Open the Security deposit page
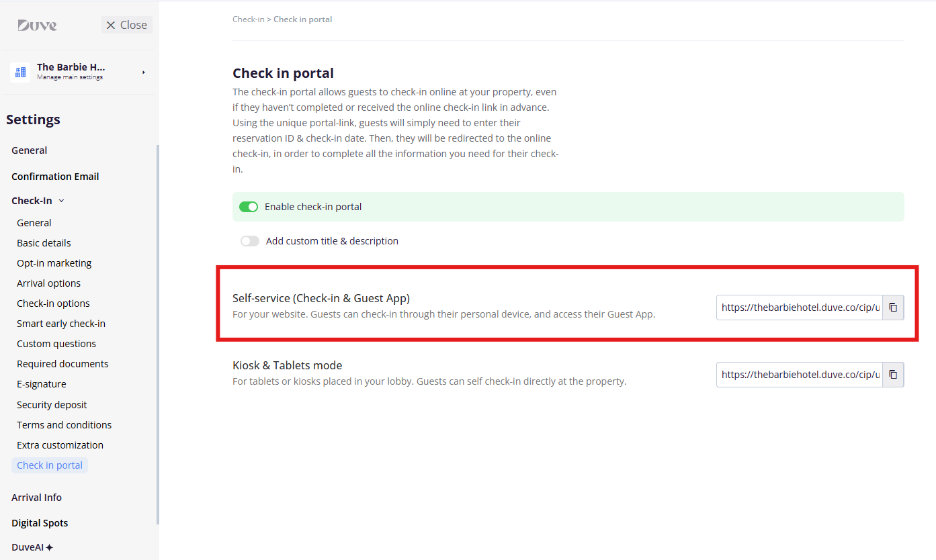 coord(52,405)
